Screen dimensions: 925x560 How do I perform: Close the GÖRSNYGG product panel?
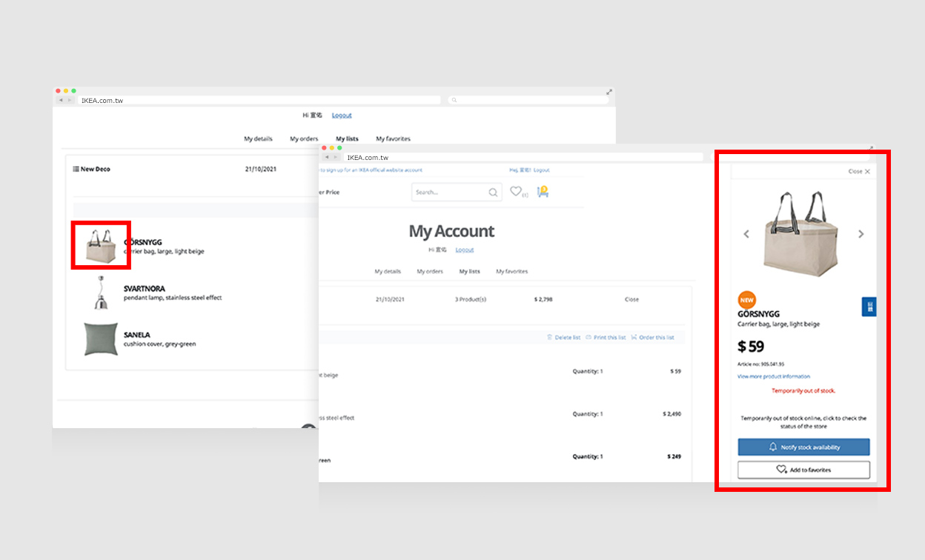pos(859,171)
